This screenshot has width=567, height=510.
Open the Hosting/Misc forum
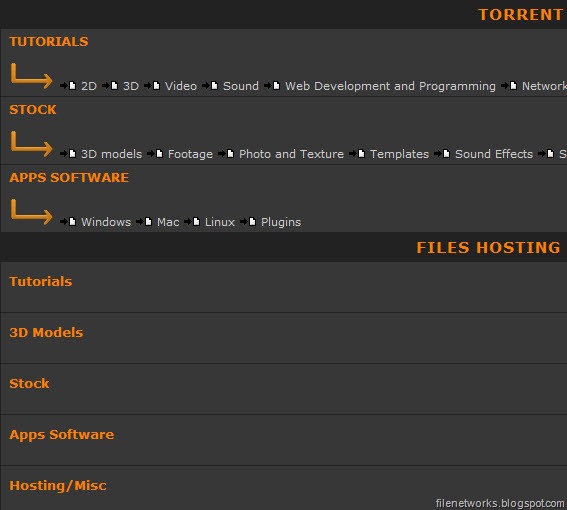point(58,485)
